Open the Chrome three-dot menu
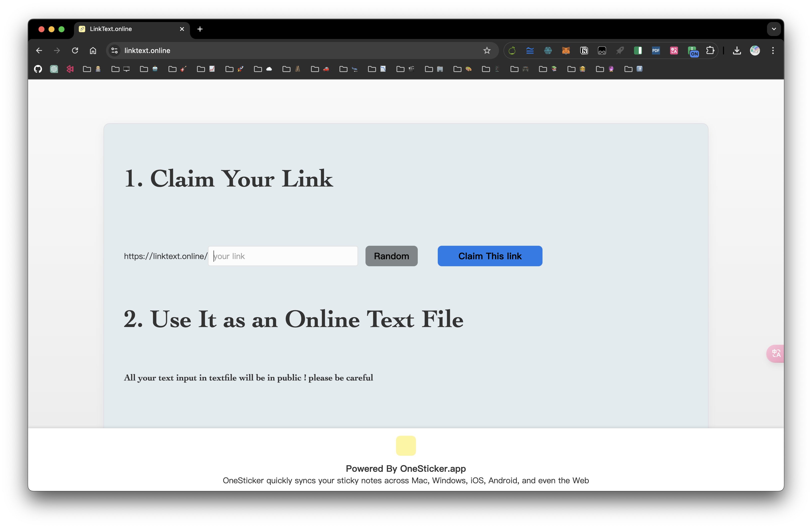Screen dimensions: 812x528 click(773, 50)
